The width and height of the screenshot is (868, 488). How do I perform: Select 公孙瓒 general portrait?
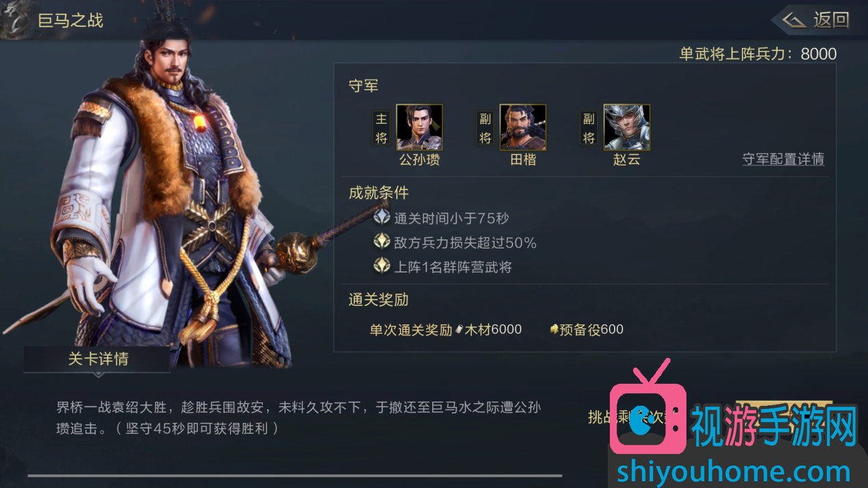(419, 127)
